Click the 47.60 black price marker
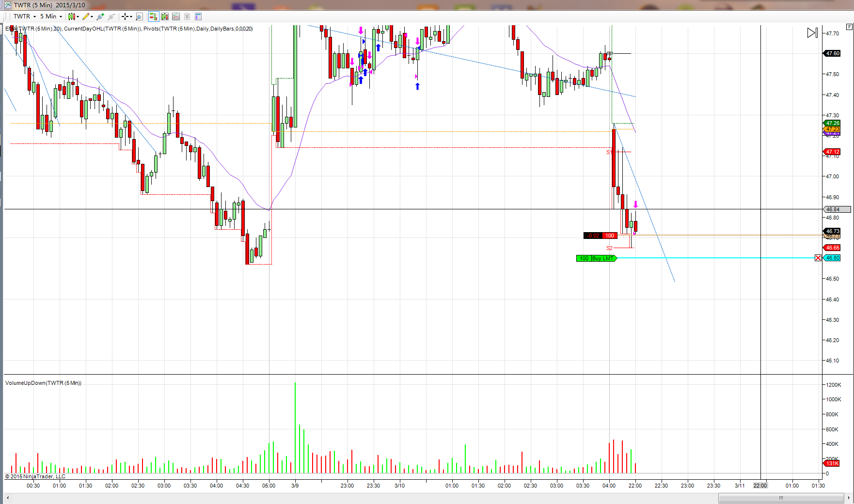Image resolution: width=854 pixels, height=504 pixels. pyautogui.click(x=832, y=53)
